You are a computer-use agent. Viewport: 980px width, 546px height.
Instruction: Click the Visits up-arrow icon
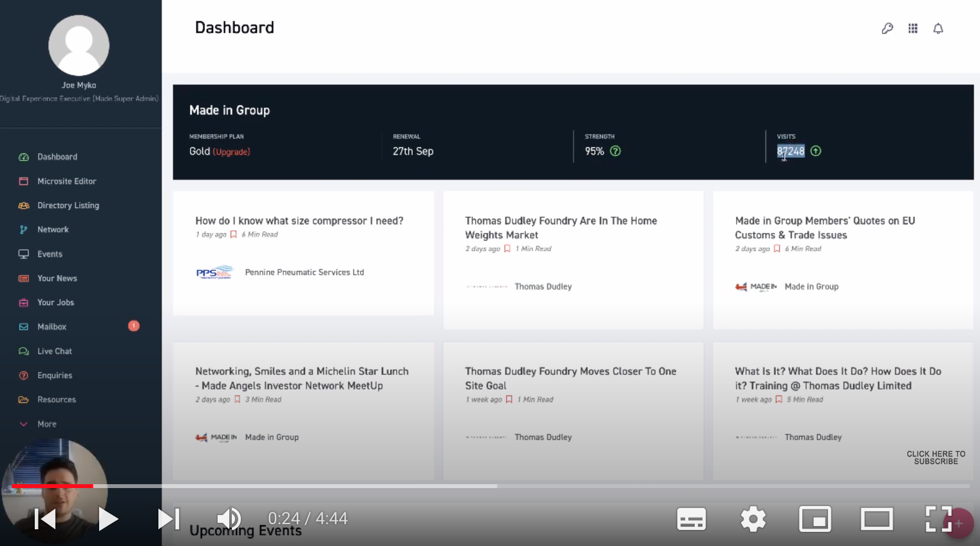[816, 151]
